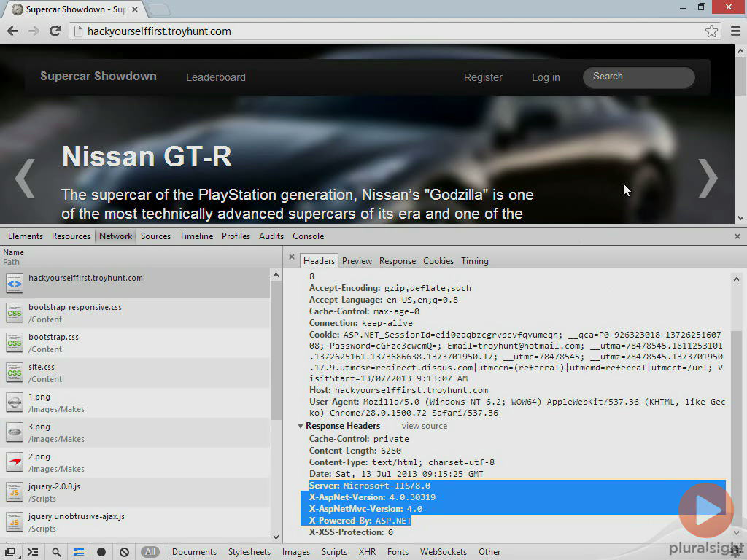Reload the page with refresh icon
Screen dimensions: 747x560
[x=55, y=31]
